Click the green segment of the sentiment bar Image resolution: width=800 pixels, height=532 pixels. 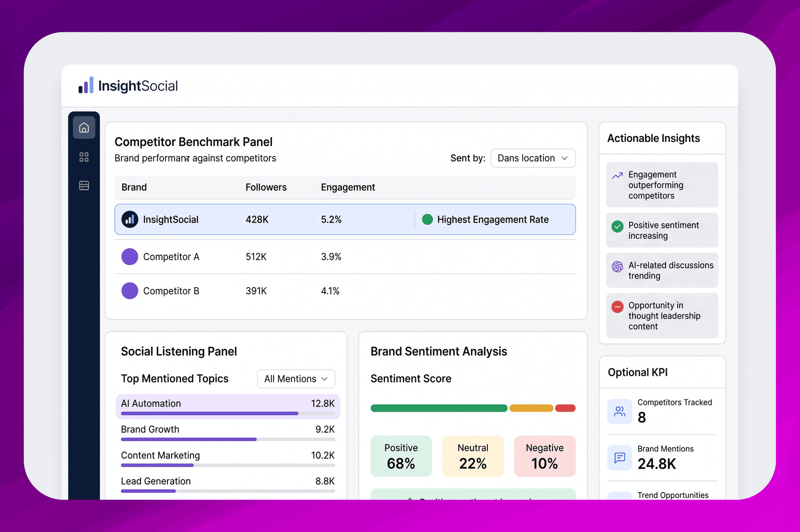pyautogui.click(x=439, y=408)
